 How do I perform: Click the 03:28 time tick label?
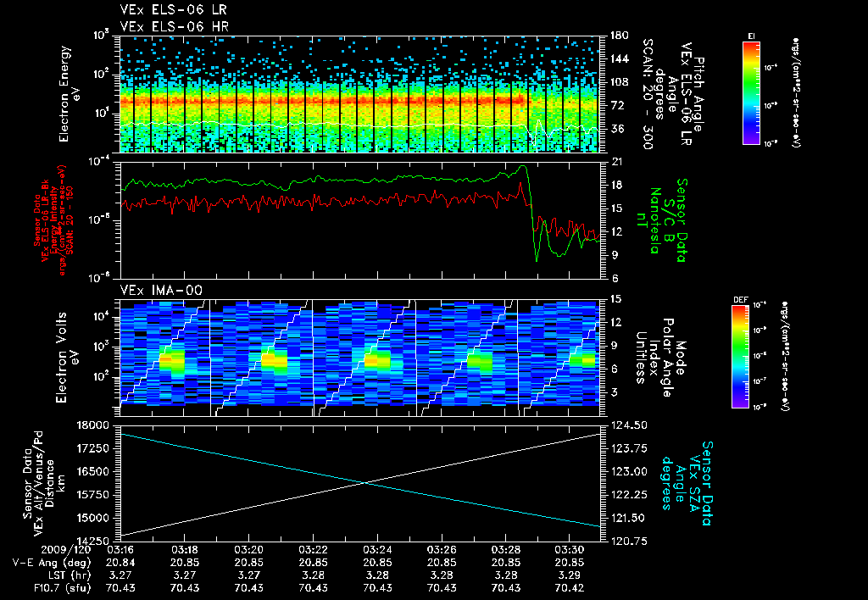coord(505,550)
